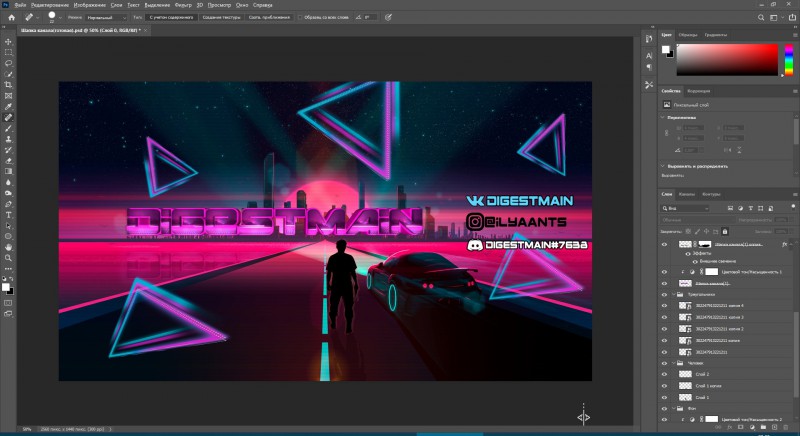Open the 'Файл' menu
The width and height of the screenshot is (800, 436).
point(20,5)
